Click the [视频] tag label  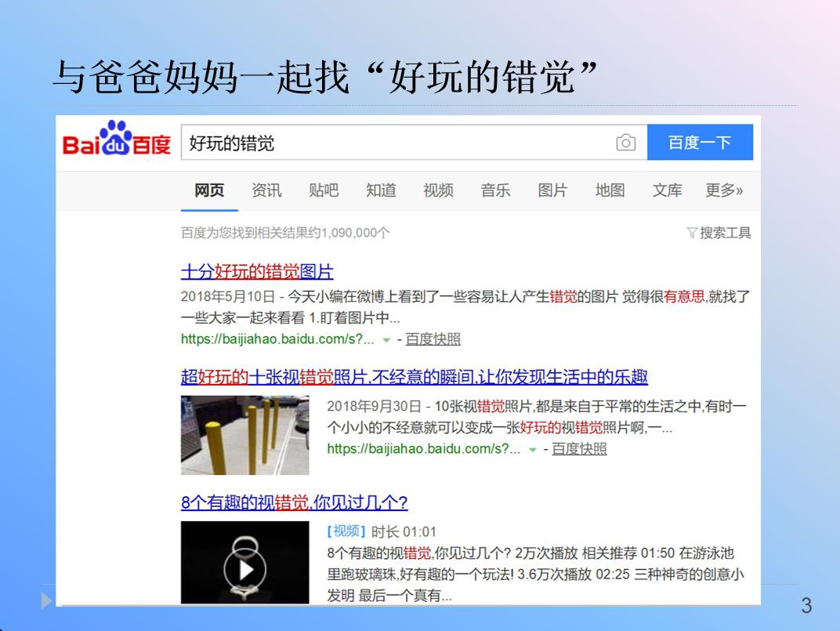(x=346, y=531)
